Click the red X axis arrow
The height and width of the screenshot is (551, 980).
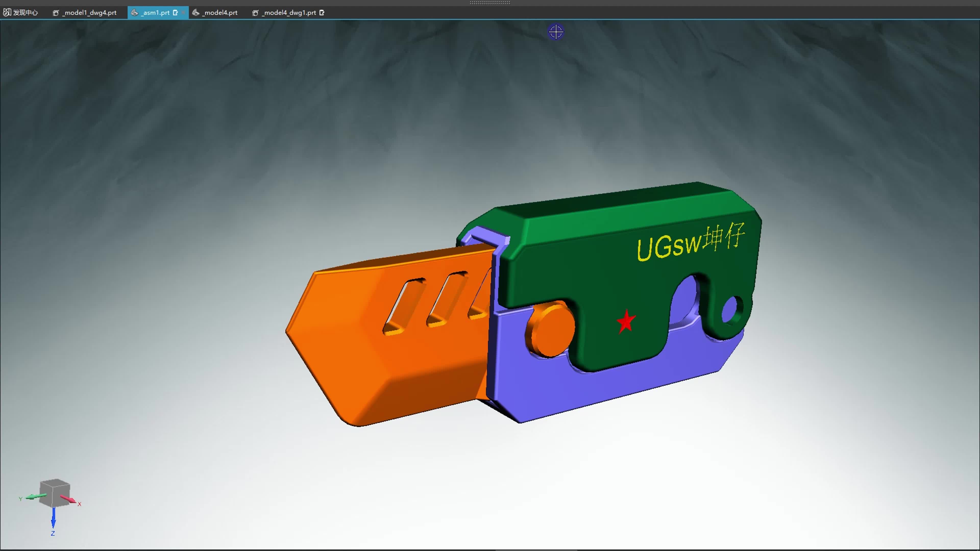point(68,499)
